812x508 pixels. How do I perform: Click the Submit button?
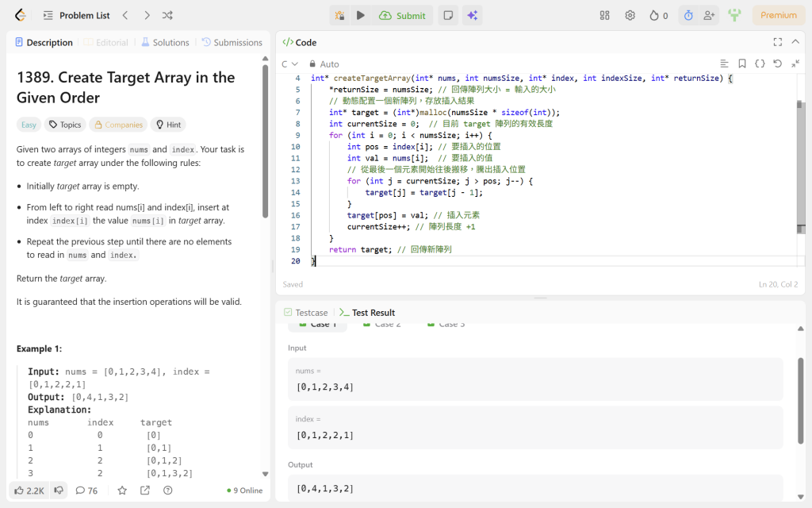[x=403, y=15]
